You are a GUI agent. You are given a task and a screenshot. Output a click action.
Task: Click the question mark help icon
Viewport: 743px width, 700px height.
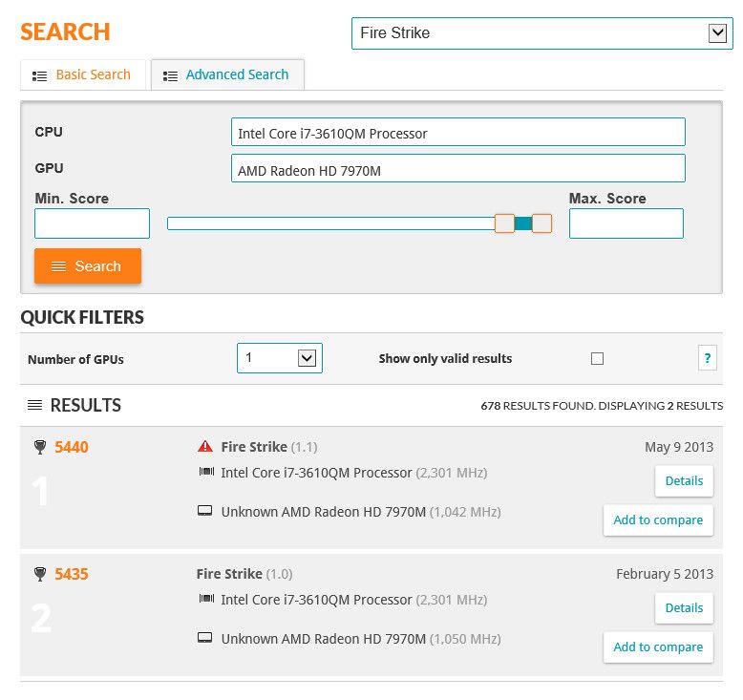coord(707,358)
